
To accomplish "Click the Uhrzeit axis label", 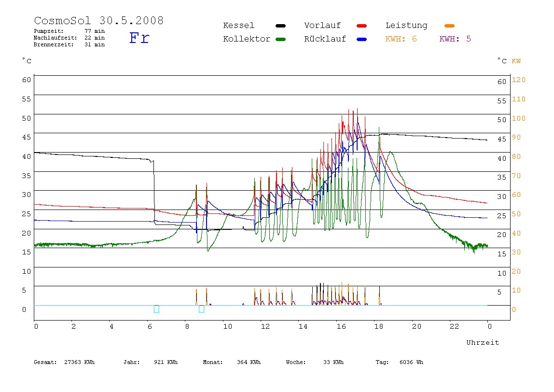I will [483, 342].
